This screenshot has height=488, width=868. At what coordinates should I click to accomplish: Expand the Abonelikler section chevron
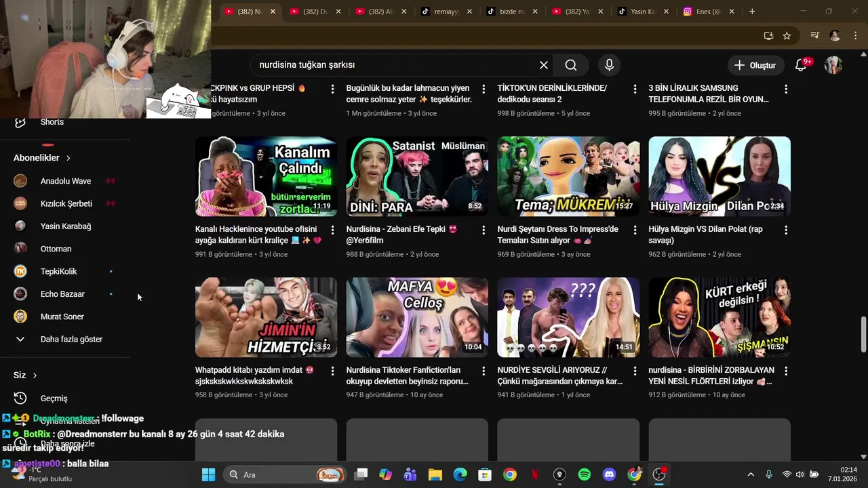(x=68, y=158)
